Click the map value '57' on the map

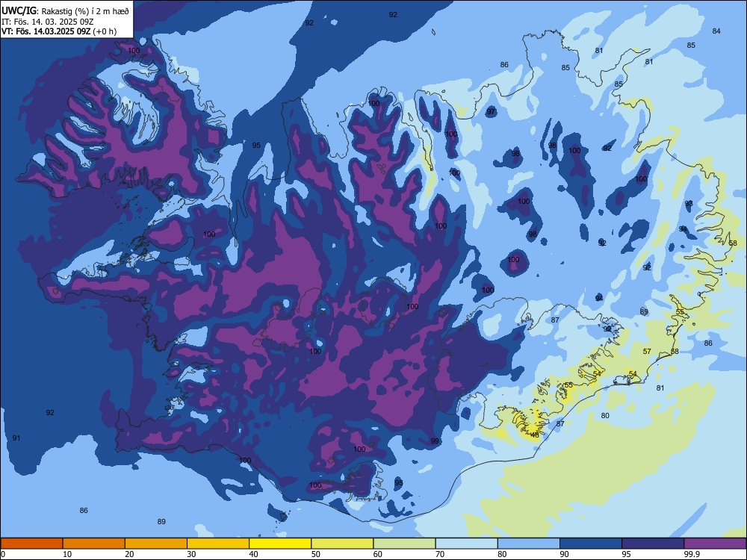(647, 352)
